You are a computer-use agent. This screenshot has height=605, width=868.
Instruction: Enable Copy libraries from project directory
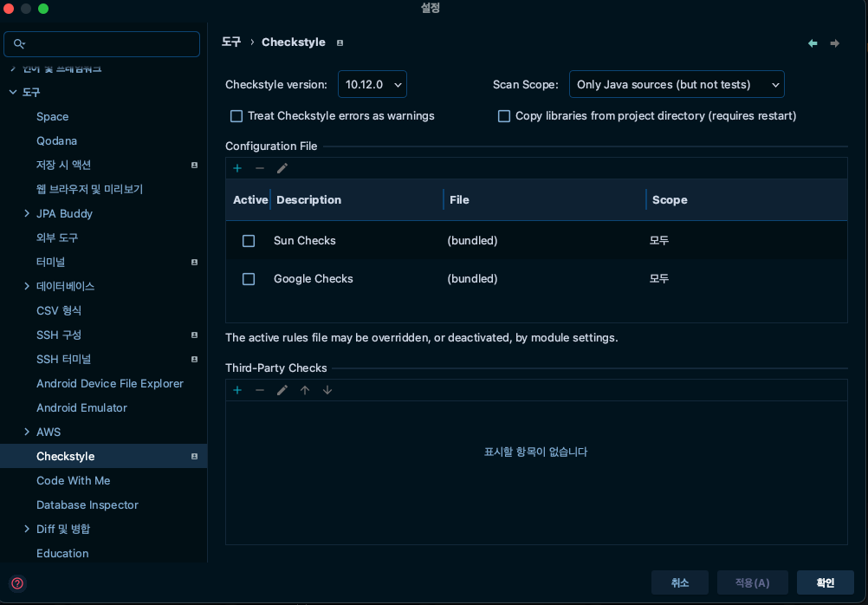tap(504, 116)
